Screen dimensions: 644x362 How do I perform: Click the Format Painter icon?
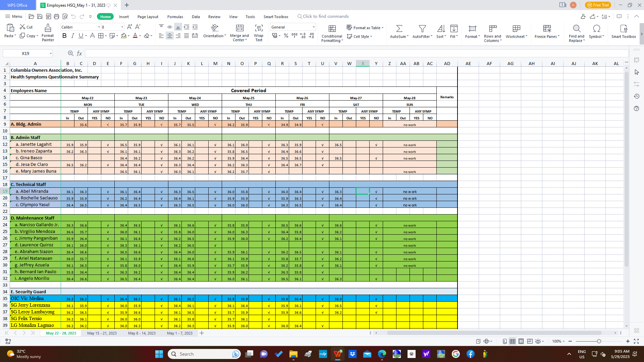point(48,28)
